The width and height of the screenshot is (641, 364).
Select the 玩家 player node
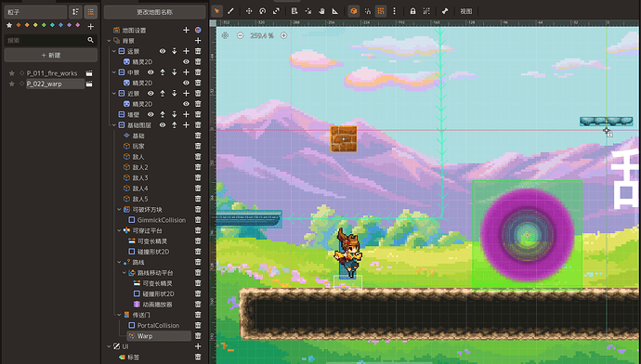coord(138,147)
